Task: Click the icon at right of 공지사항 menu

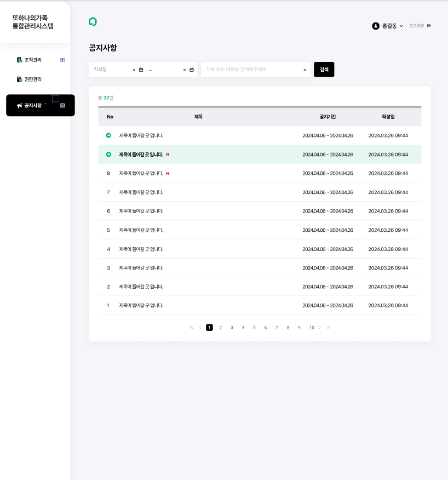Action: click(62, 105)
